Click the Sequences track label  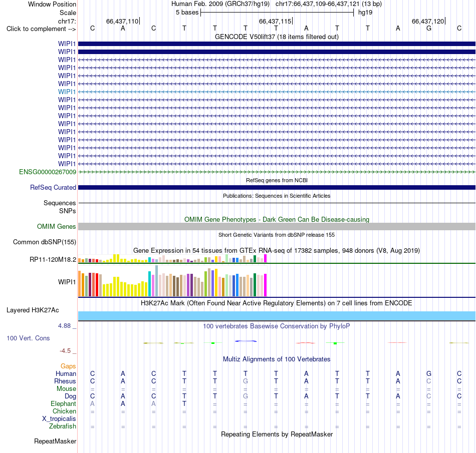click(x=60, y=203)
